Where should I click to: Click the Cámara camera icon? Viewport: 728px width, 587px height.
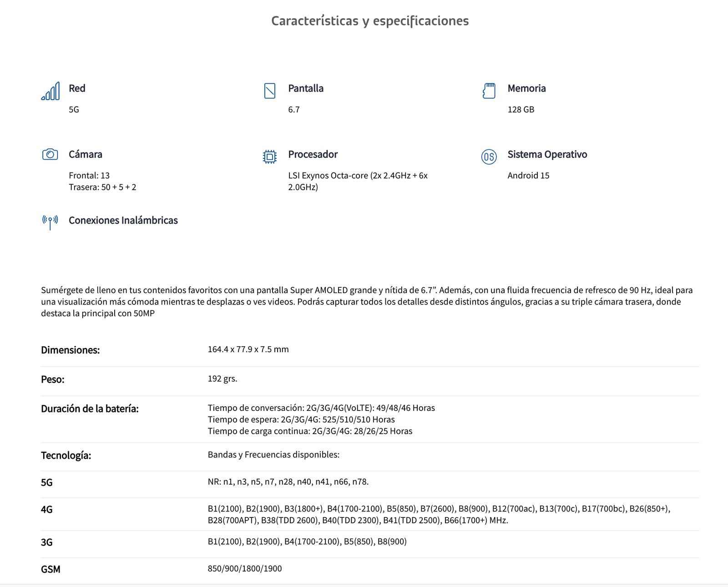(50, 154)
